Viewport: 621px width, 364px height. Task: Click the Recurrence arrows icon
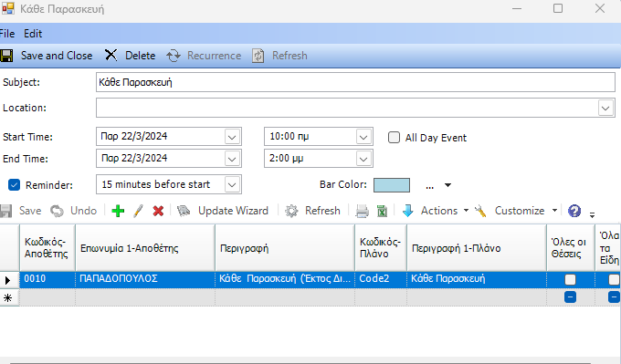[x=174, y=56]
